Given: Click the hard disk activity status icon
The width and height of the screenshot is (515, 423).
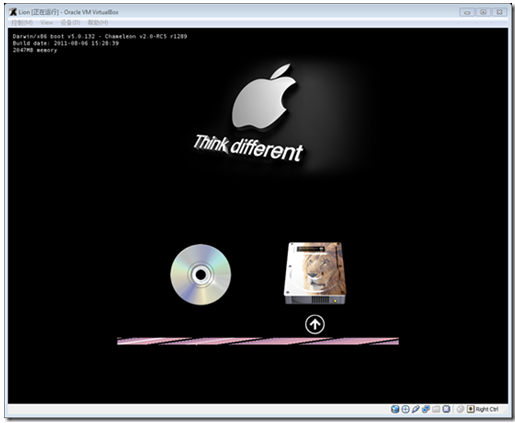Looking at the screenshot, I should tap(395, 409).
